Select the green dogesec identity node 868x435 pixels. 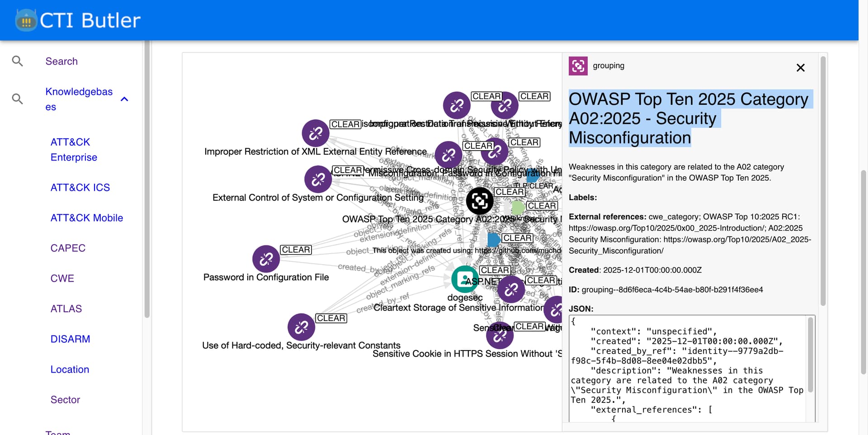click(464, 279)
